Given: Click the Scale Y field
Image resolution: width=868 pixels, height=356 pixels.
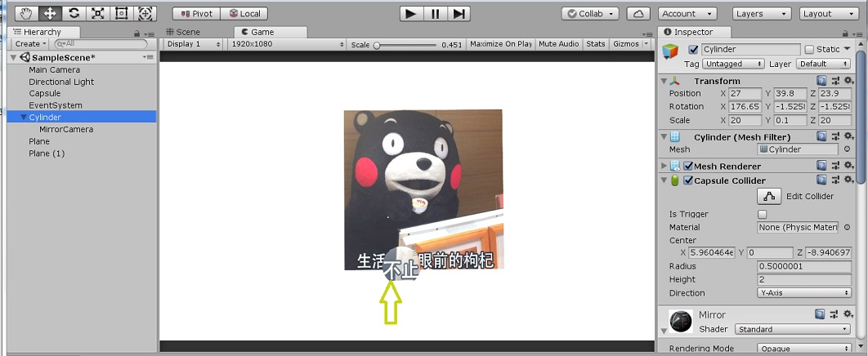Looking at the screenshot, I should click(790, 120).
